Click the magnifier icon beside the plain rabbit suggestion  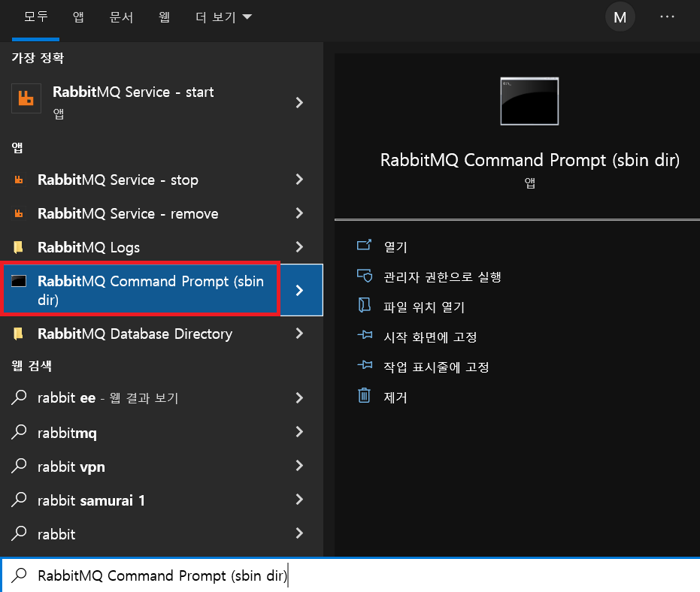coord(19,533)
